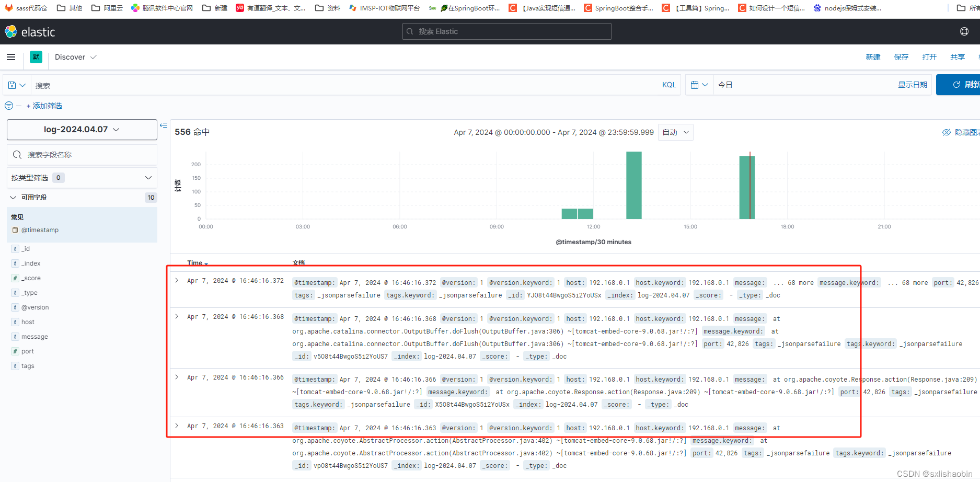Collapse the field sidebar toggle icon
980x482 pixels.
tap(164, 125)
